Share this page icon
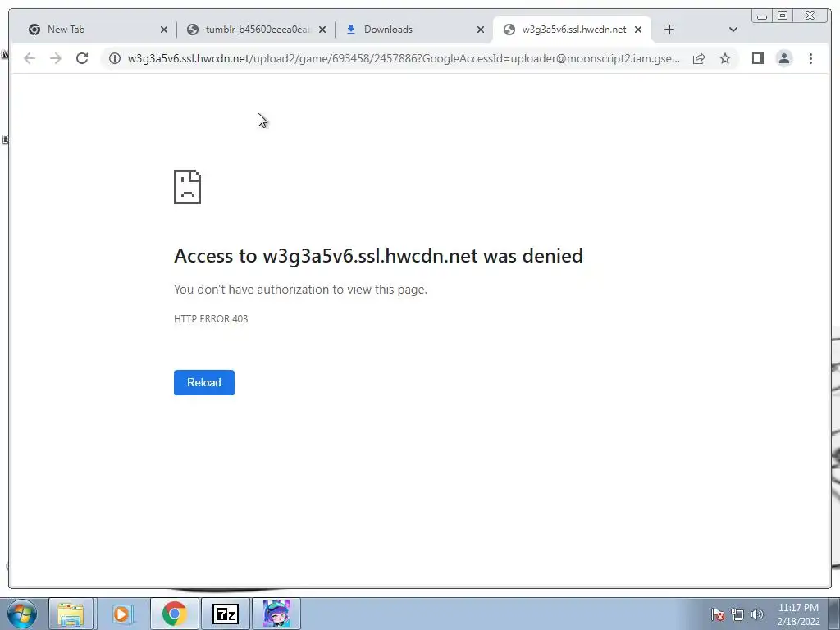This screenshot has height=630, width=840. click(699, 58)
